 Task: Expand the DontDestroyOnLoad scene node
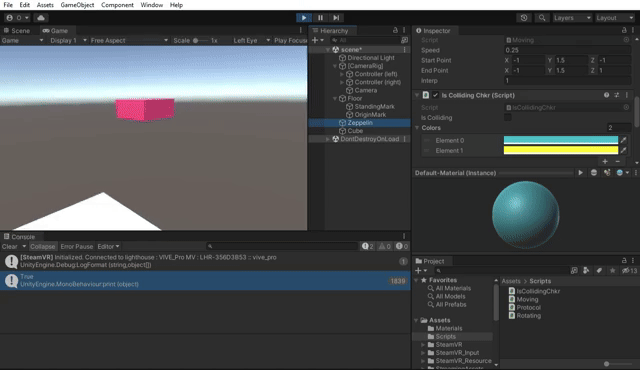(328, 139)
